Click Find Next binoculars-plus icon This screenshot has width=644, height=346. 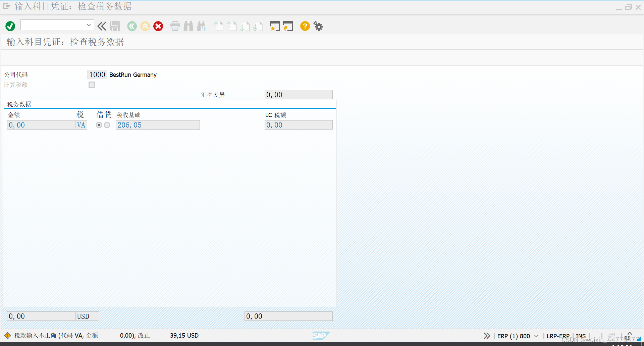click(202, 26)
